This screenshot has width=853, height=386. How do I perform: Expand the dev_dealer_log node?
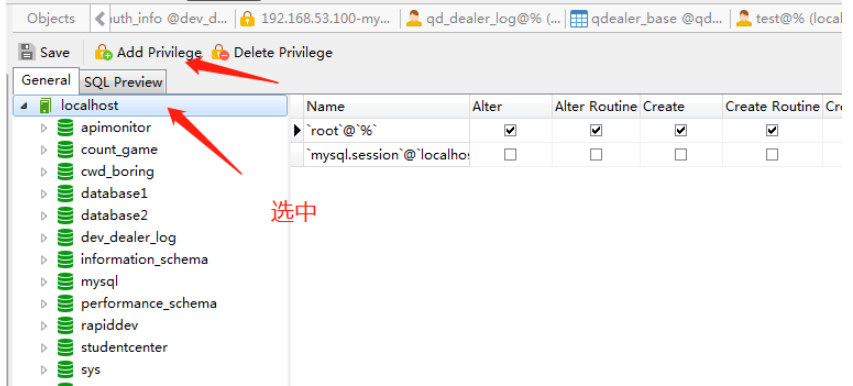(x=44, y=238)
